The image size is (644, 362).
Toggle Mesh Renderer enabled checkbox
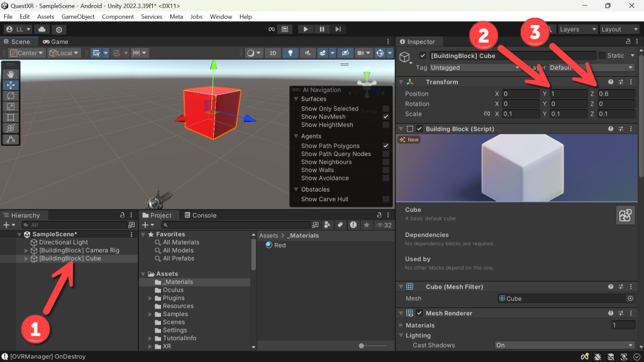[419, 313]
